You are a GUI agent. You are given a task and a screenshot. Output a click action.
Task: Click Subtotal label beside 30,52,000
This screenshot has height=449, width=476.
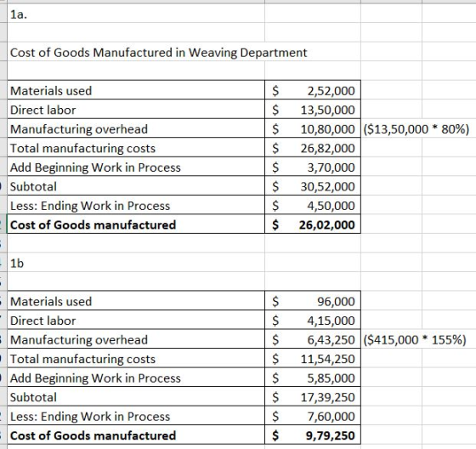tap(33, 186)
